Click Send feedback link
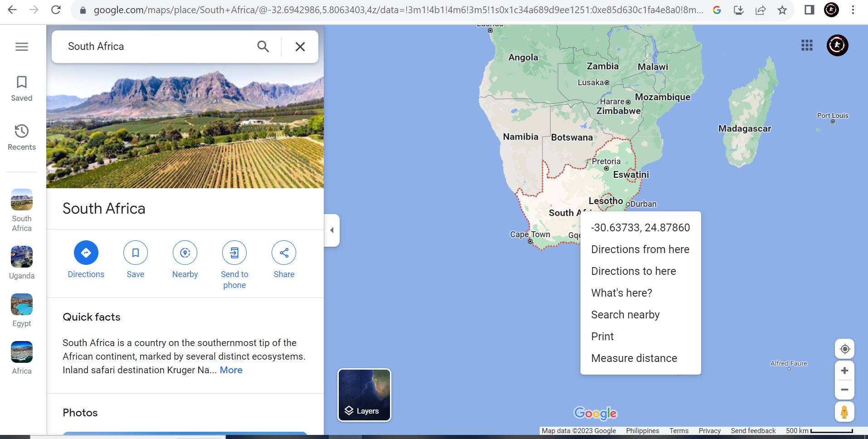The width and height of the screenshot is (868, 439). tap(753, 431)
